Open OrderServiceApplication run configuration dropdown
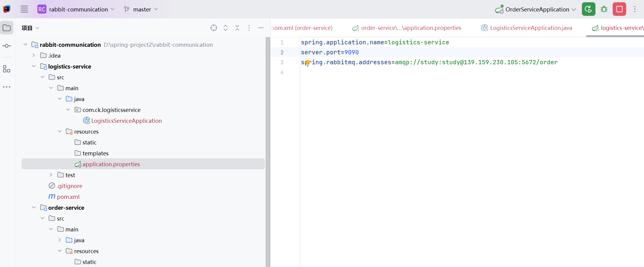The width and height of the screenshot is (644, 267). (x=535, y=9)
